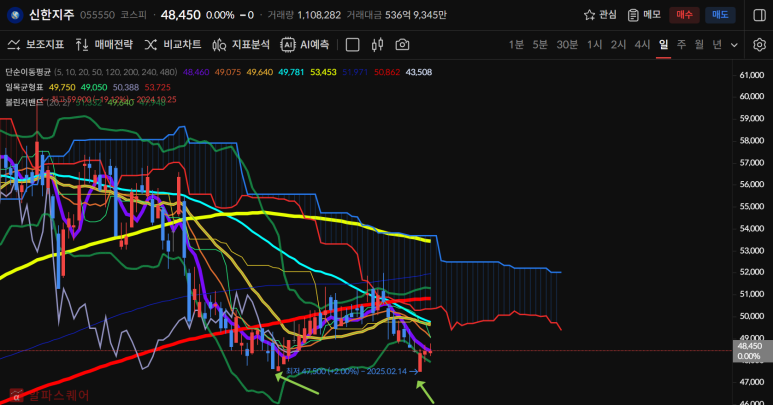This screenshot has width=773, height=405.
Task: Click 61,000 label on price axis
Action: tap(752, 75)
